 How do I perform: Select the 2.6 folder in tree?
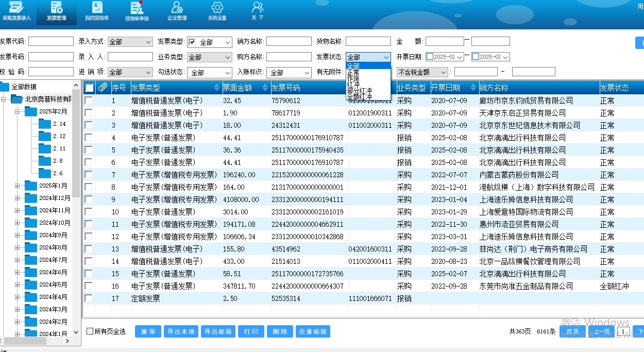[x=45, y=173]
